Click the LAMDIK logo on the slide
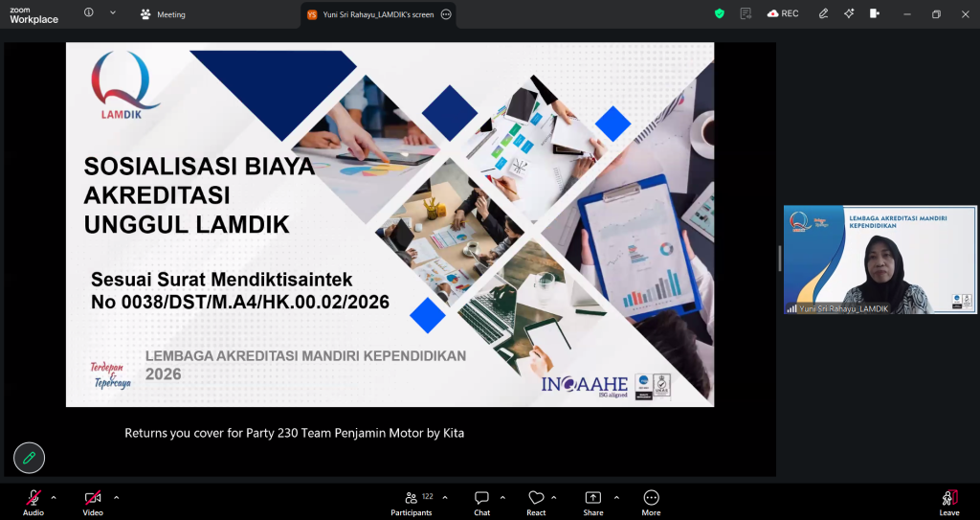The height and width of the screenshot is (520, 980). (123, 85)
